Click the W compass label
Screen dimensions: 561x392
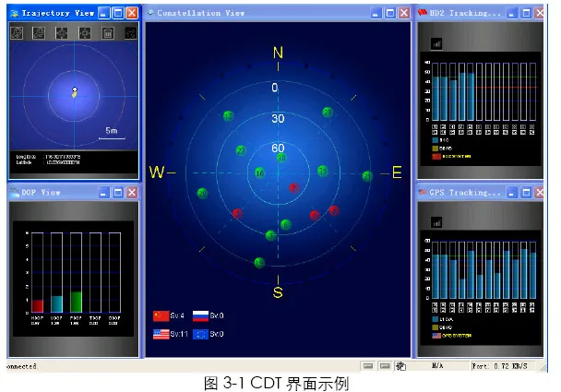point(157,172)
